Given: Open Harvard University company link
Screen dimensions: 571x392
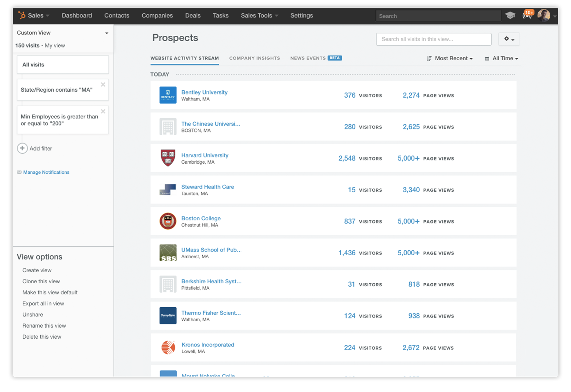Looking at the screenshot, I should (205, 155).
